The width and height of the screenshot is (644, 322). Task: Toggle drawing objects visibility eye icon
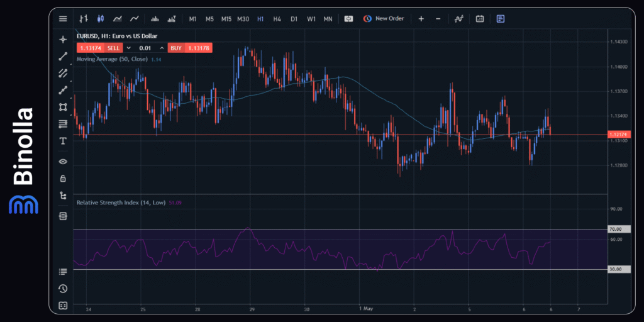pyautogui.click(x=63, y=162)
